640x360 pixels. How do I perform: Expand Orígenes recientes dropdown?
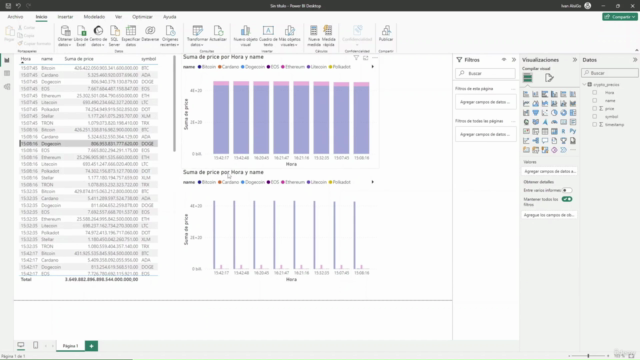coord(170,36)
